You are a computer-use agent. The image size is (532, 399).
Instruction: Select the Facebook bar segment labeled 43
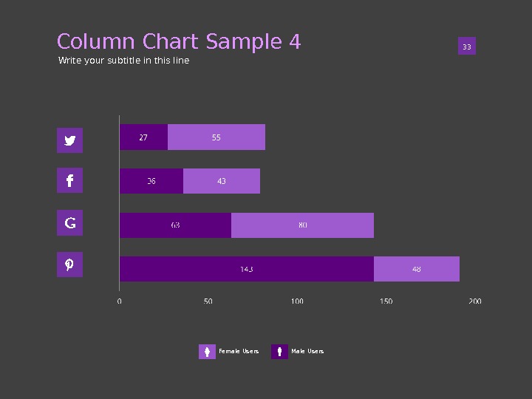(x=222, y=181)
